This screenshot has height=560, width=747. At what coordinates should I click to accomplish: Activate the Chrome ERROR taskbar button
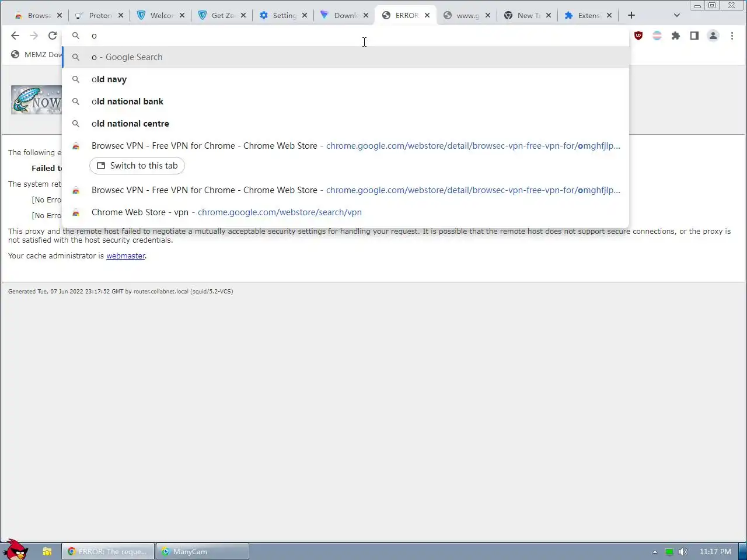(108, 551)
